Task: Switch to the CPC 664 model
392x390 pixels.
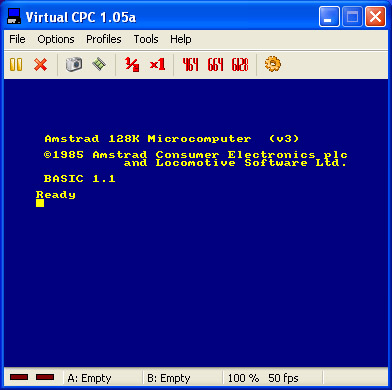Action: (x=215, y=64)
